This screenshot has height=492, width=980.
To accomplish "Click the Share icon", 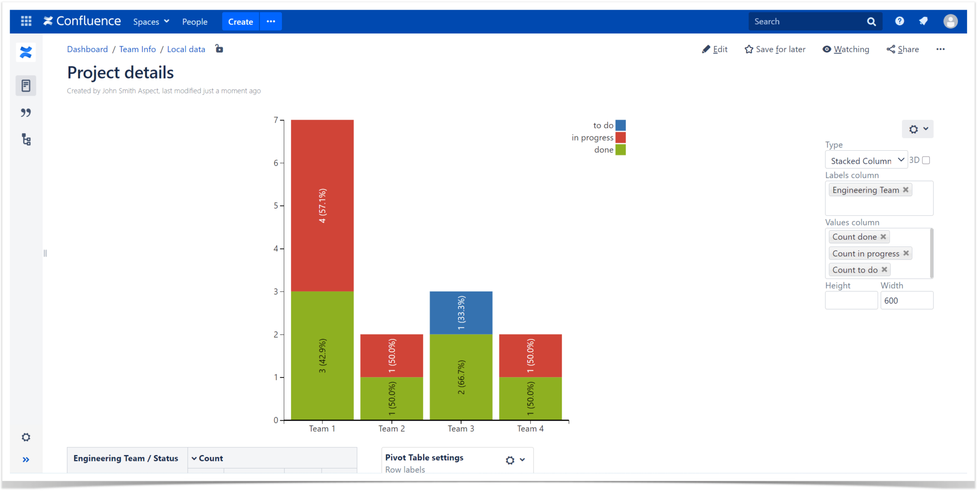I will pos(891,49).
